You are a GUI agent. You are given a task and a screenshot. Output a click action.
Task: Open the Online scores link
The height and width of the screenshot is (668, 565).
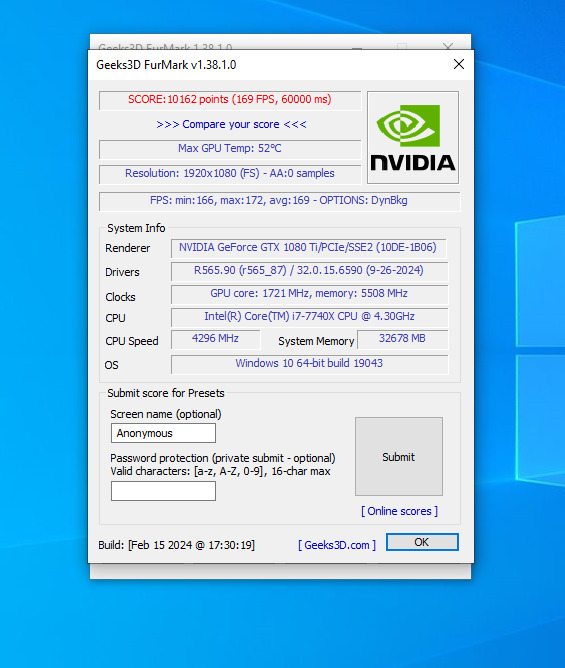399,511
